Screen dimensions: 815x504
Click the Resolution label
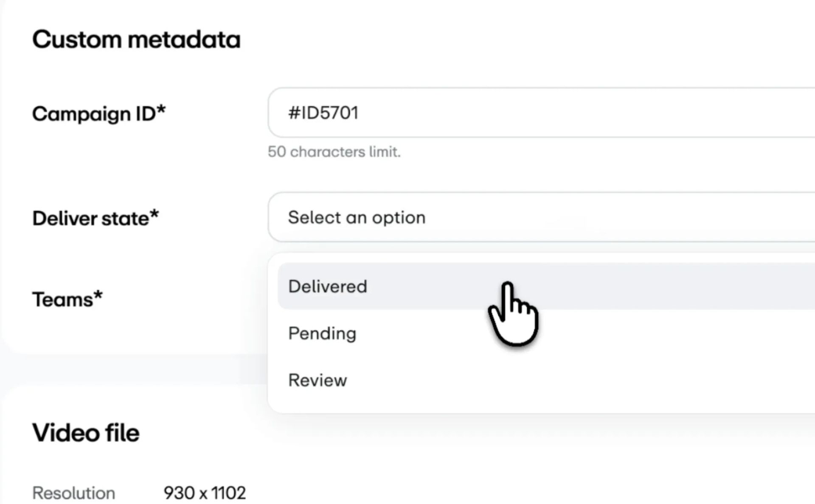point(74,493)
